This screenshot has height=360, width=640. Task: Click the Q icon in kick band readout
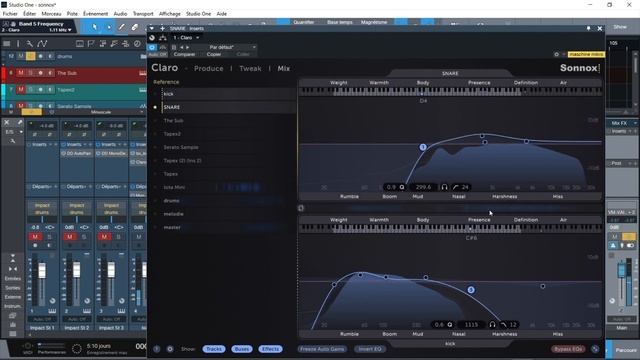click(449, 324)
